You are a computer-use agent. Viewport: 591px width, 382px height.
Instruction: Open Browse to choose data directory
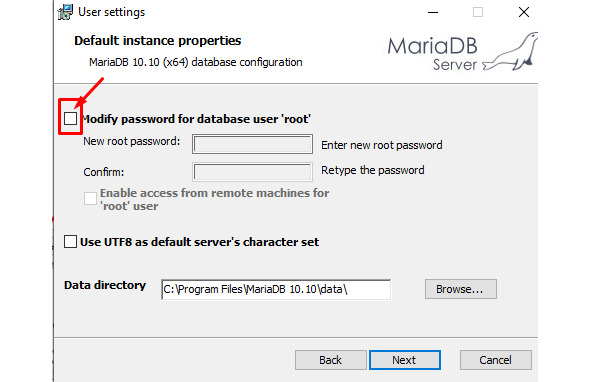[461, 289]
